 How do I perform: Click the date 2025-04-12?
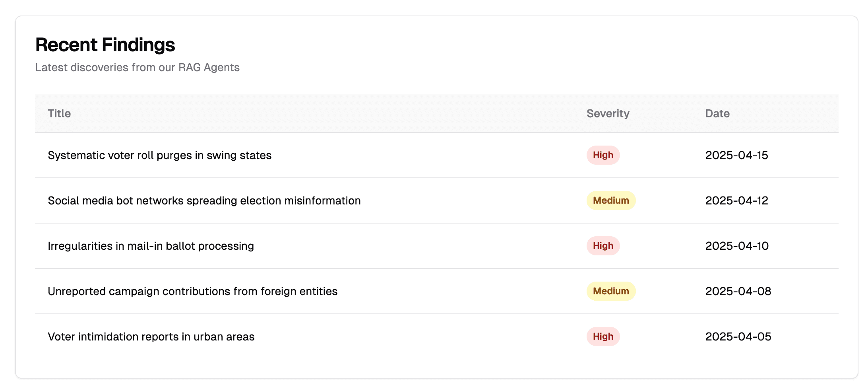point(736,201)
